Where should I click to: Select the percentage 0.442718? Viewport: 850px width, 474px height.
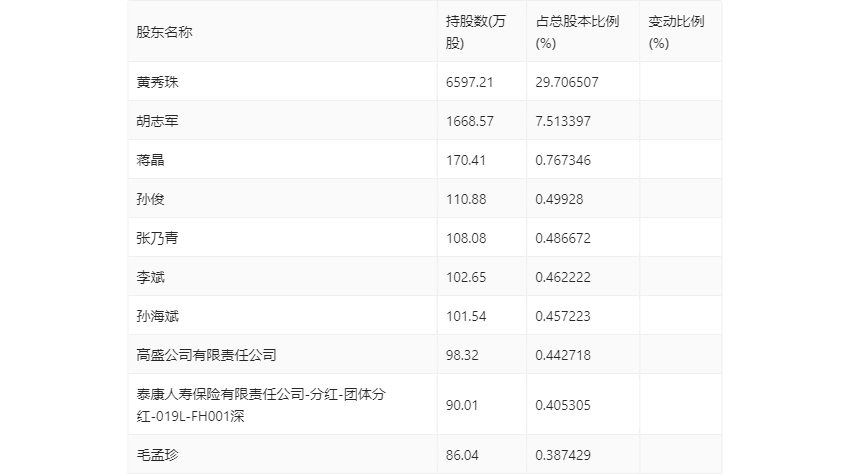coord(563,355)
